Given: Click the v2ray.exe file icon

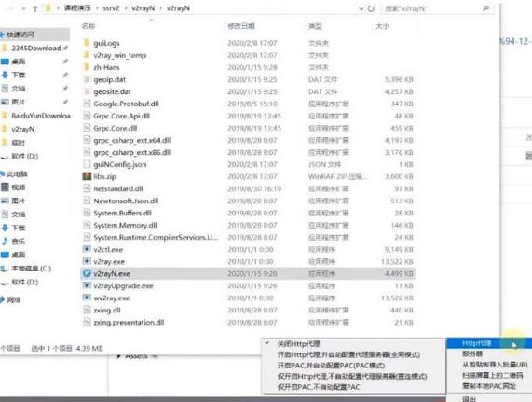Looking at the screenshot, I should pyautogui.click(x=87, y=261).
